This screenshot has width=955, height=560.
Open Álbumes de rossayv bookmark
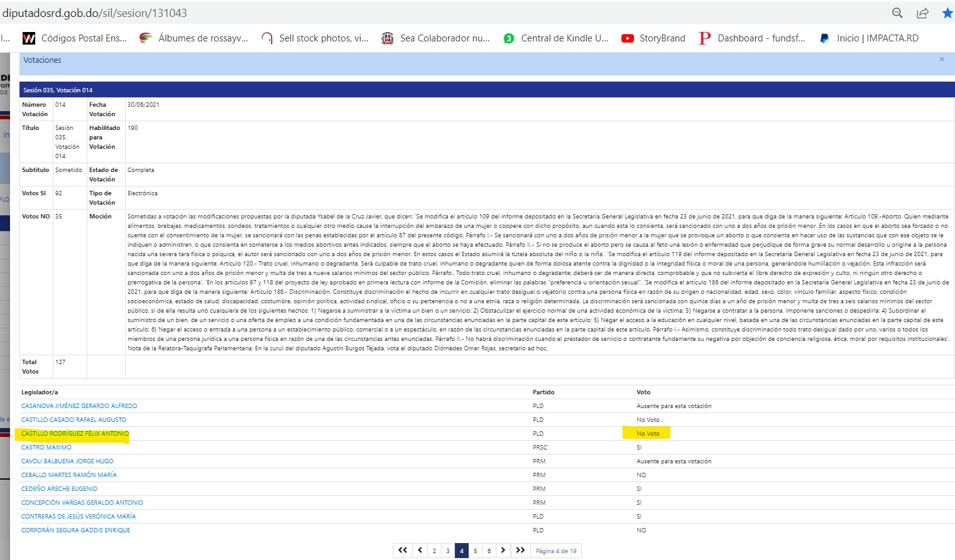coord(194,38)
